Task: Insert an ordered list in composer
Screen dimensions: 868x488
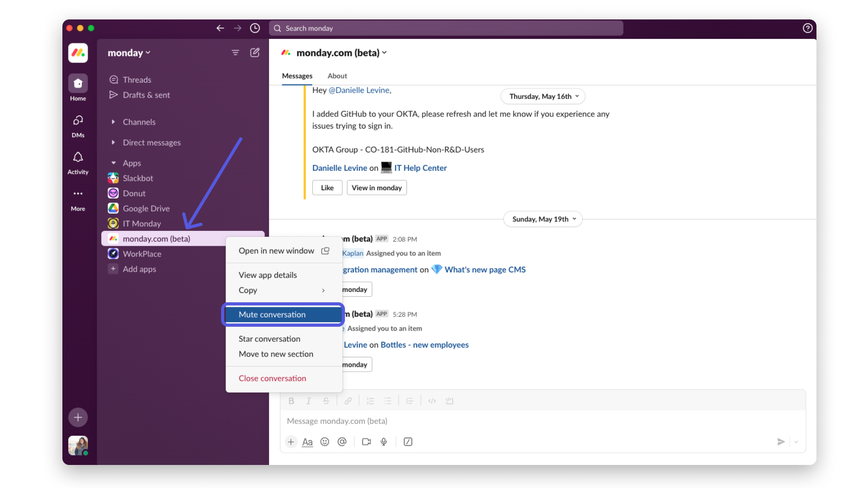Action: pyautogui.click(x=370, y=401)
